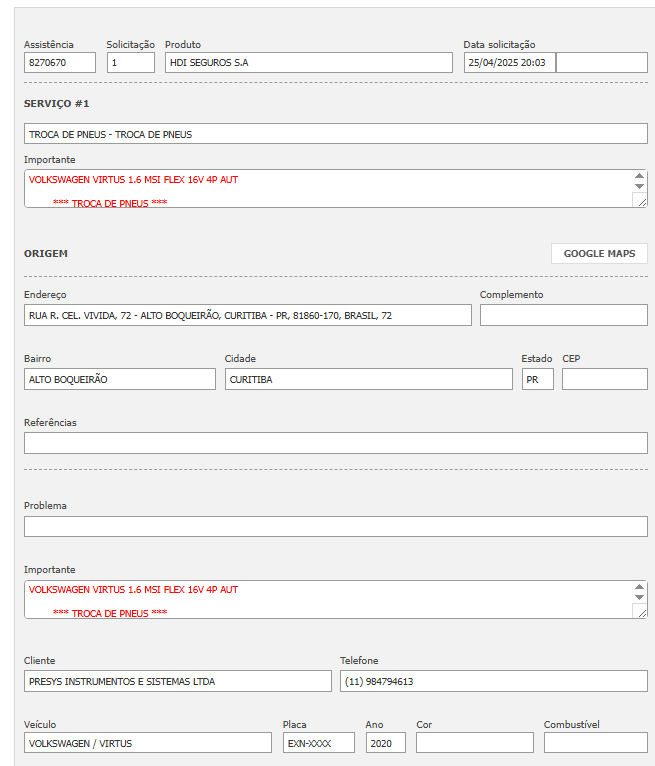Focus the Assistência field with 8270670
Screen dimensions: 655x766
pyautogui.click(x=59, y=62)
